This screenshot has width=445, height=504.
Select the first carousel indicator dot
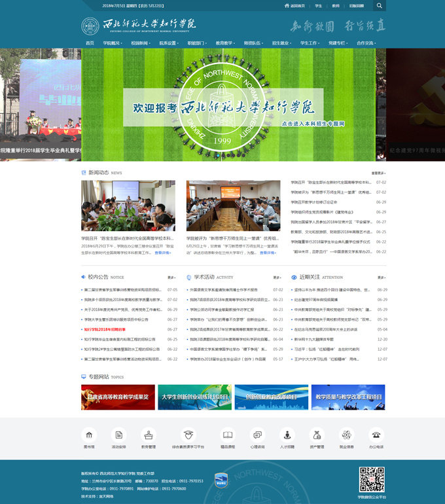tap(218, 155)
